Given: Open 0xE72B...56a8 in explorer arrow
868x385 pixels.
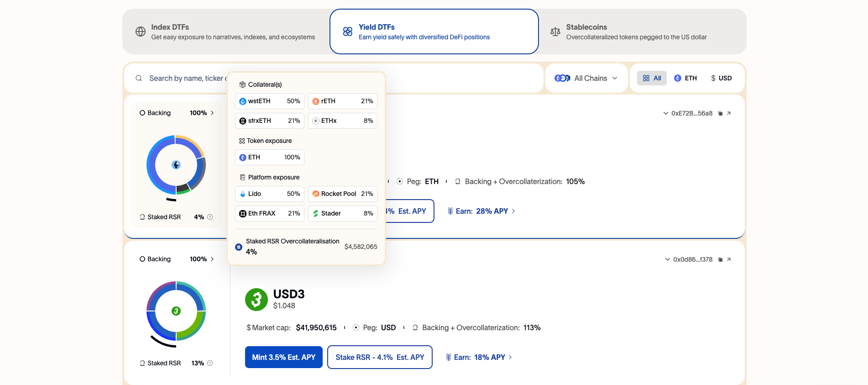Looking at the screenshot, I should tap(729, 113).
